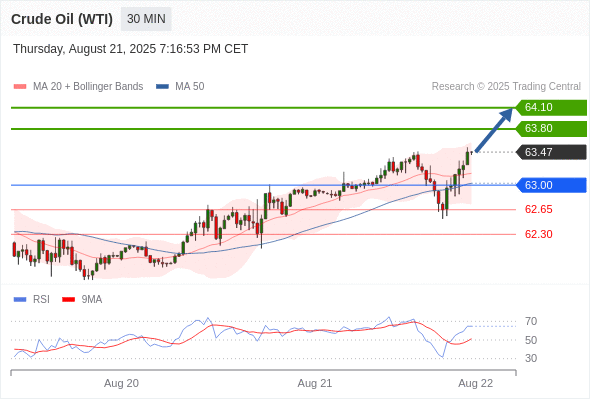Click the 64.10 green resistance tag
This screenshot has height=400, width=590.
(551, 108)
